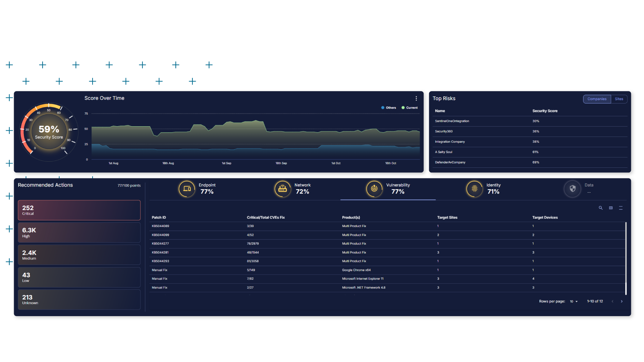
Task: Open the table columns selector icon
Action: pyautogui.click(x=610, y=208)
